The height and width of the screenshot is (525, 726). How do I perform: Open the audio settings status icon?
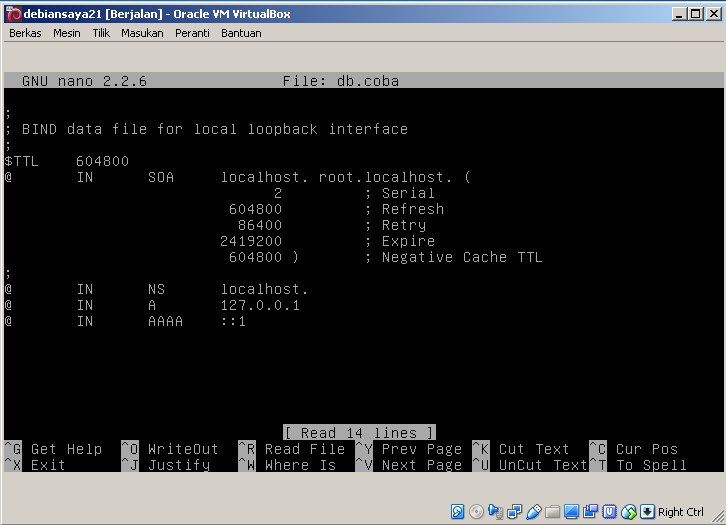(495, 512)
